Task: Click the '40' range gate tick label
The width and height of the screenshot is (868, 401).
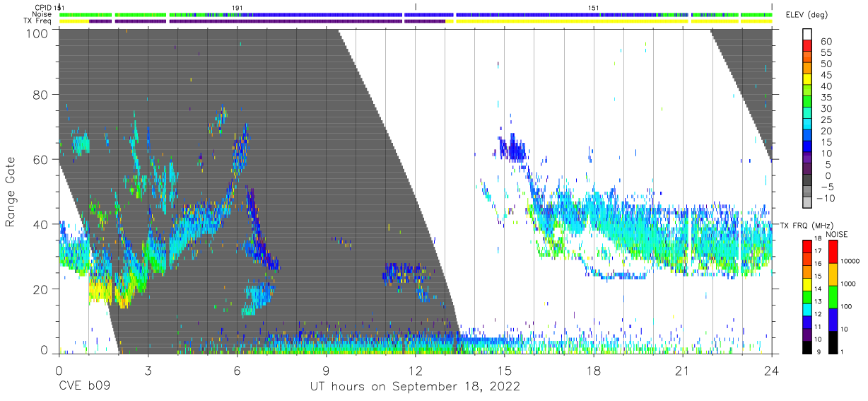Action: coord(40,224)
